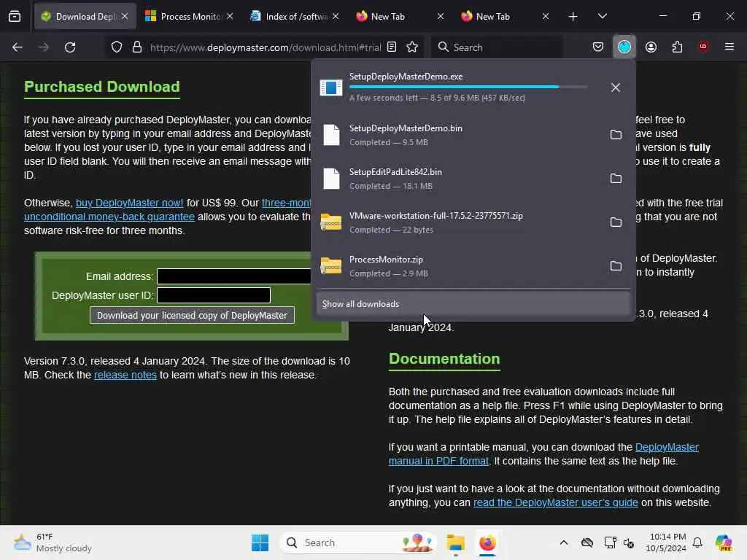This screenshot has width=747, height=560.
Task: Focus the Email address field
Action: point(234,276)
